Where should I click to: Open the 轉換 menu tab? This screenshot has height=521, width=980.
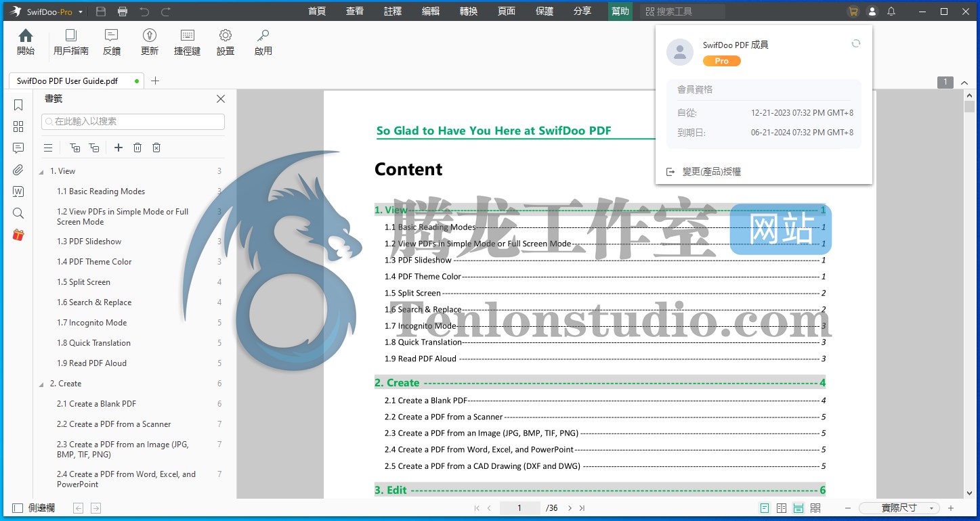point(468,12)
